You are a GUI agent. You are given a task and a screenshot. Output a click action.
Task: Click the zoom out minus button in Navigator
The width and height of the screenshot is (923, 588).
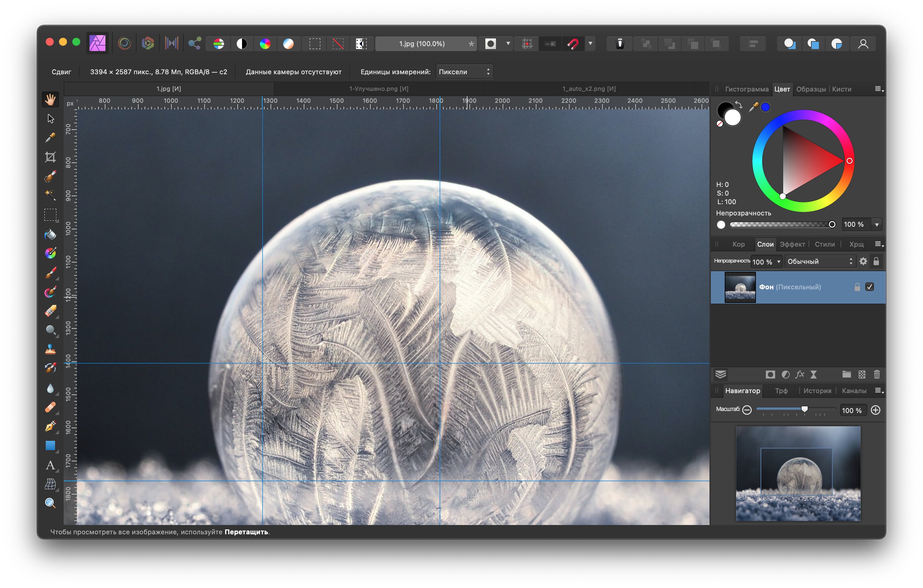[x=747, y=410]
